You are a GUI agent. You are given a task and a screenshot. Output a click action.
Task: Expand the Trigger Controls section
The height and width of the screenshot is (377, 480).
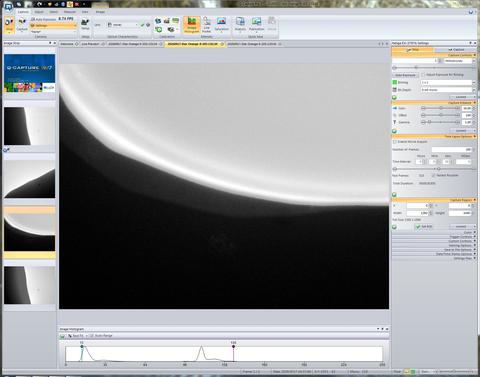click(x=434, y=237)
